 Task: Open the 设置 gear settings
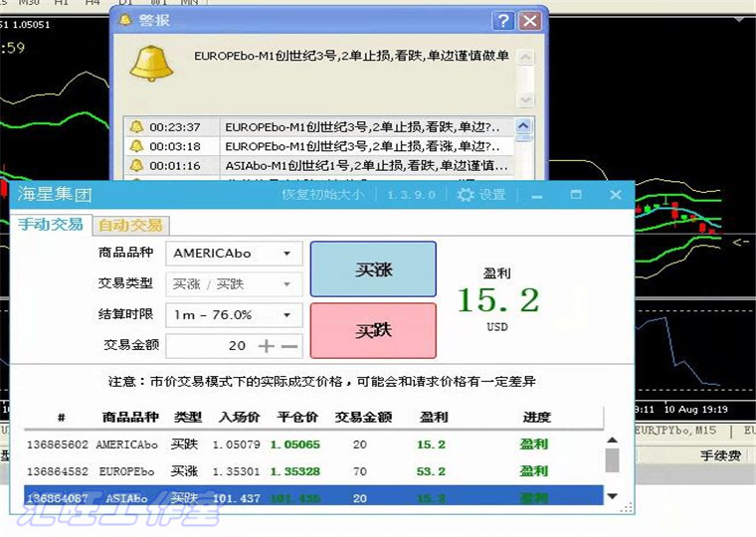pos(481,195)
